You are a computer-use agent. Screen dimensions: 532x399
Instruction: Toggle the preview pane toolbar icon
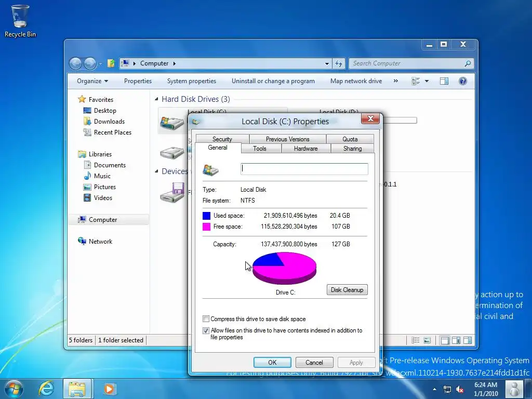pos(444,81)
